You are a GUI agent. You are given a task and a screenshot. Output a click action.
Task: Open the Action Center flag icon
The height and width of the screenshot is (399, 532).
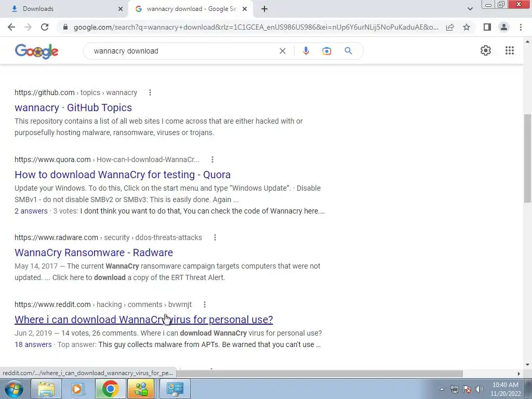(x=467, y=389)
